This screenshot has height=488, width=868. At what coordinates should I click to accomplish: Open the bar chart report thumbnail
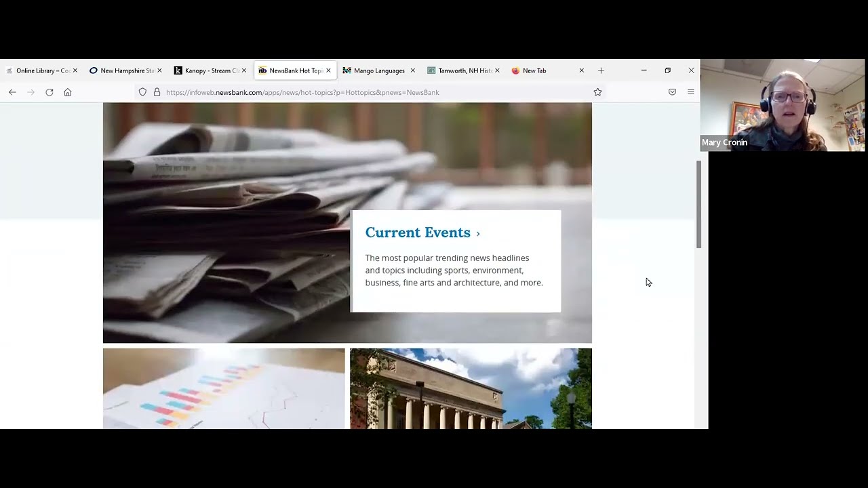[x=224, y=388]
